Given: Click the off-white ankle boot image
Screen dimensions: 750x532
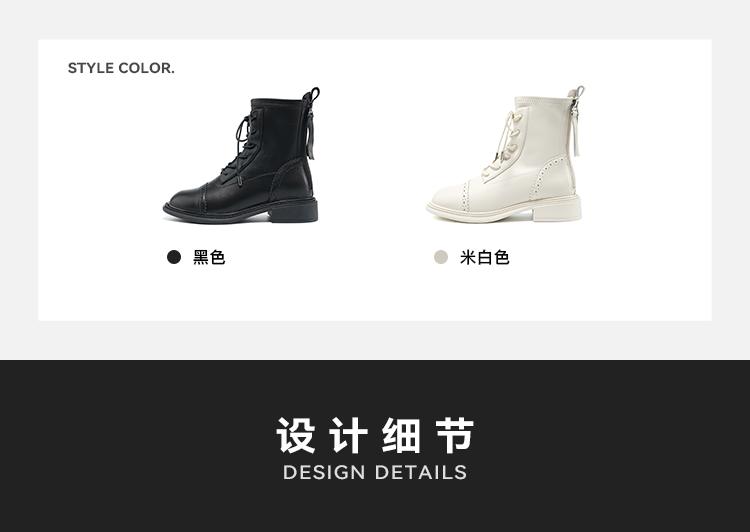Looking at the screenshot, I should click(x=505, y=154).
